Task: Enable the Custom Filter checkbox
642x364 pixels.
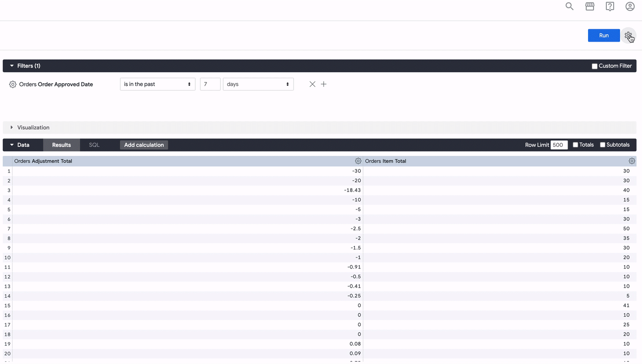Action: click(x=594, y=66)
